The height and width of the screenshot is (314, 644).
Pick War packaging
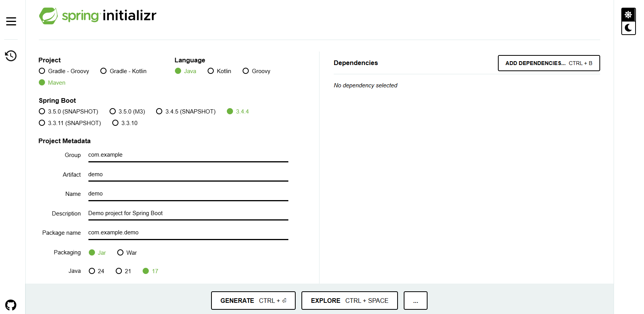(127, 253)
